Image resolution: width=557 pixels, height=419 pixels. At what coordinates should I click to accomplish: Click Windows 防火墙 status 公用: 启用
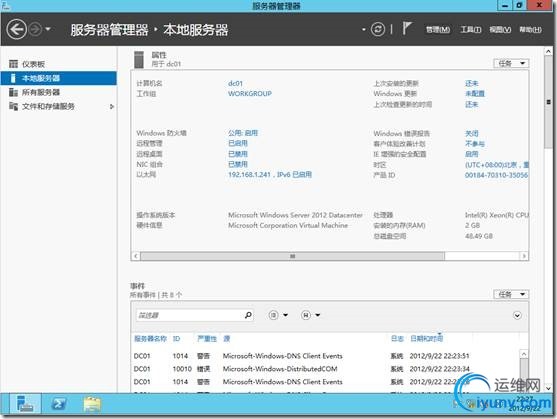tap(243, 133)
